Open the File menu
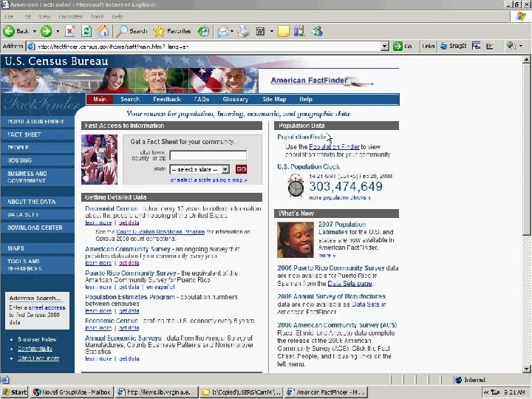 [x=9, y=16]
